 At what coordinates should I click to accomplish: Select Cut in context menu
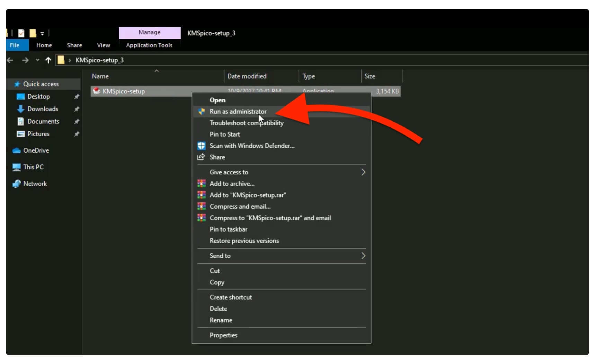(281, 271)
